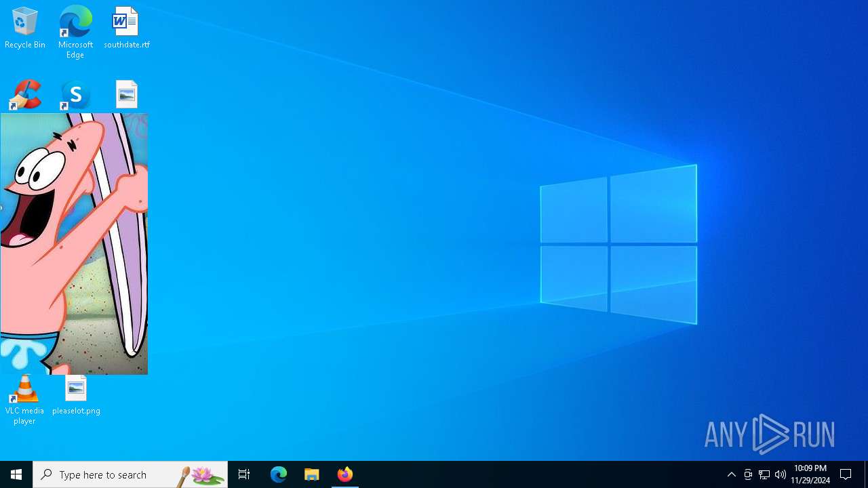868x488 pixels.
Task: Open File Explorer from the taskbar
Action: 312,474
